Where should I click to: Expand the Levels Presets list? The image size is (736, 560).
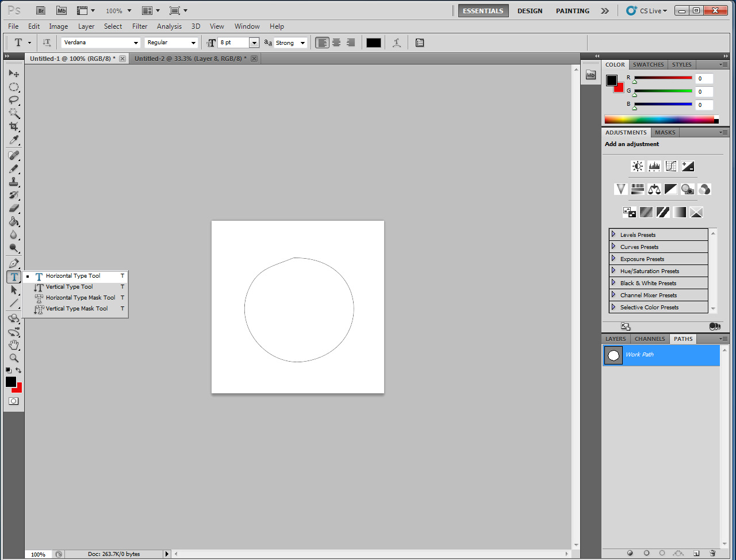(x=614, y=235)
